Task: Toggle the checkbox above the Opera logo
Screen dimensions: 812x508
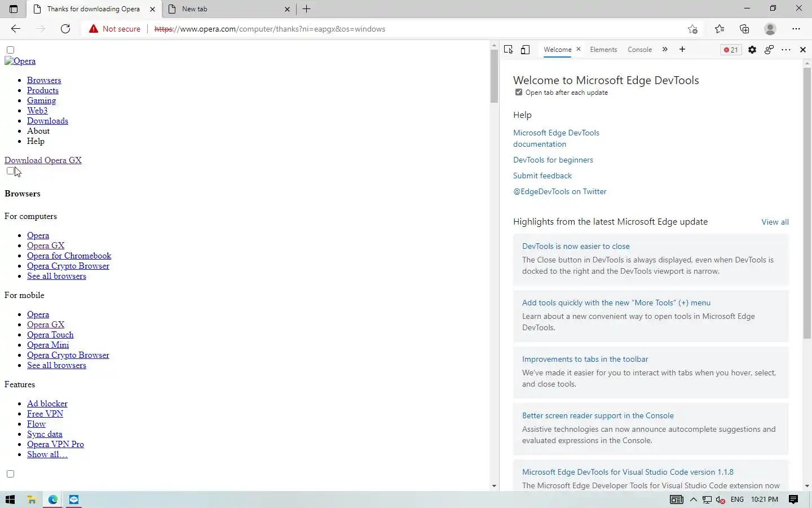Action: [10, 50]
